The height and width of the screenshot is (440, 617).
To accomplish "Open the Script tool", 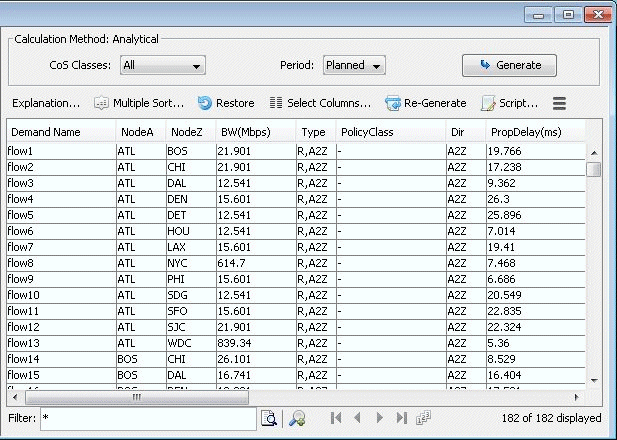I will pos(488,103).
